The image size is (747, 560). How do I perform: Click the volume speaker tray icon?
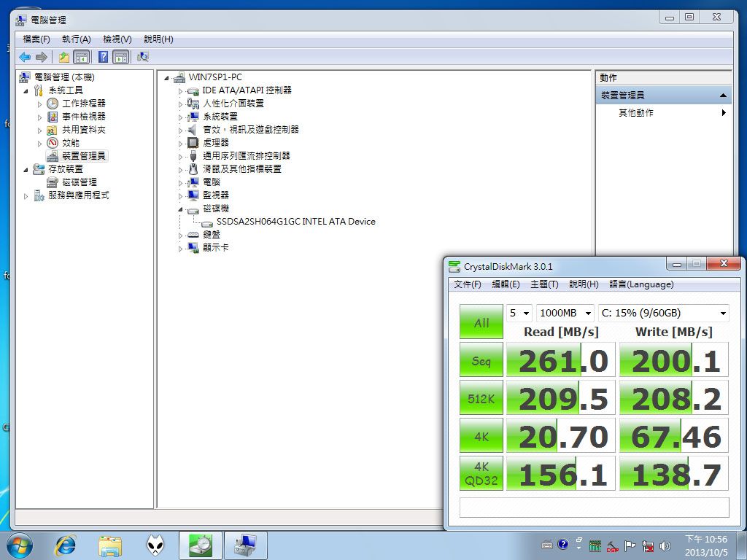coord(665,546)
